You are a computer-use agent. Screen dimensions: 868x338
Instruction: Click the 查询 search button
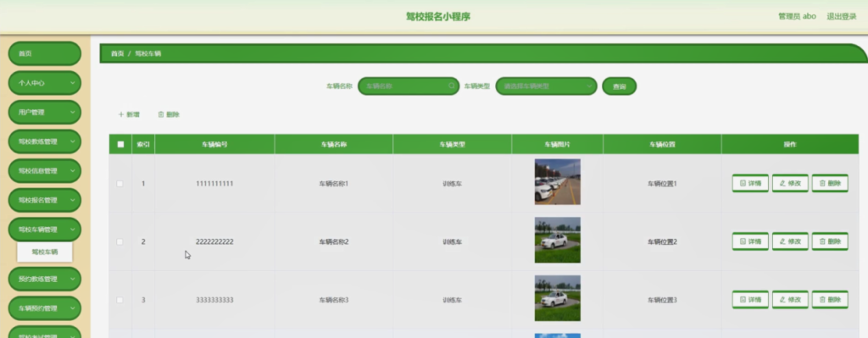click(x=619, y=86)
